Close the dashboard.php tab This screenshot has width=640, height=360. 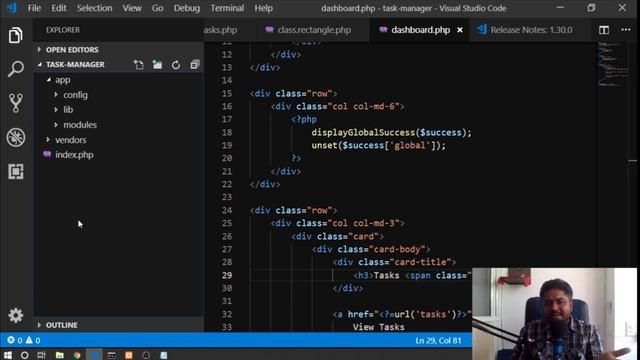point(460,30)
